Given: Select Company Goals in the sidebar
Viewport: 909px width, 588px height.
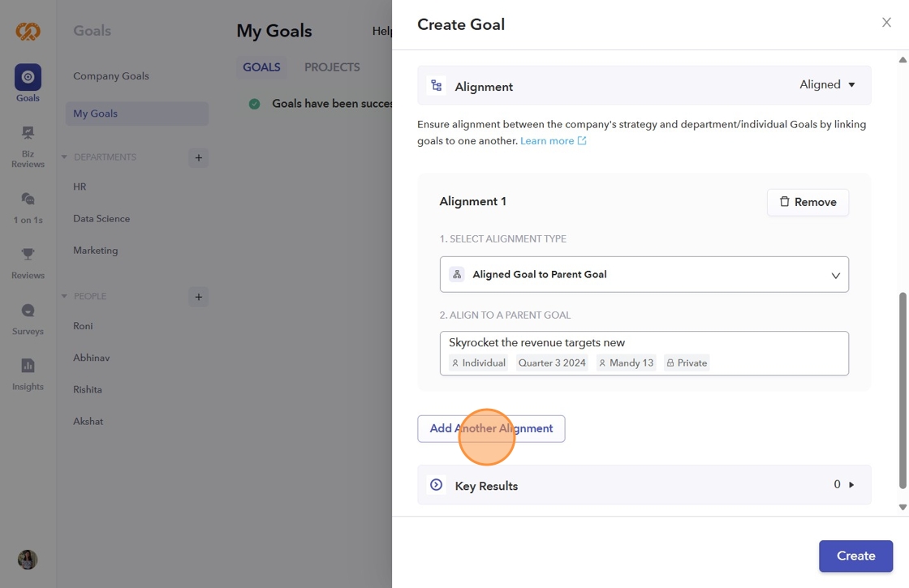Looking at the screenshot, I should click(111, 76).
